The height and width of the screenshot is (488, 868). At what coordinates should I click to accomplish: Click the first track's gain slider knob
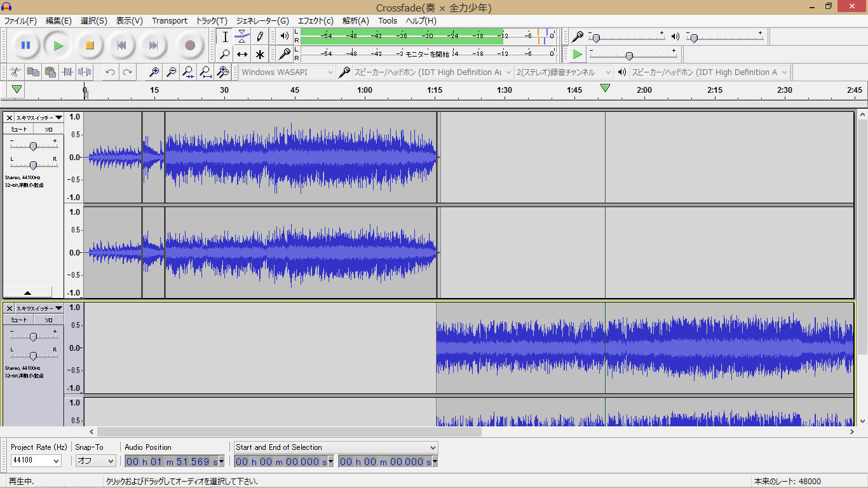[33, 146]
